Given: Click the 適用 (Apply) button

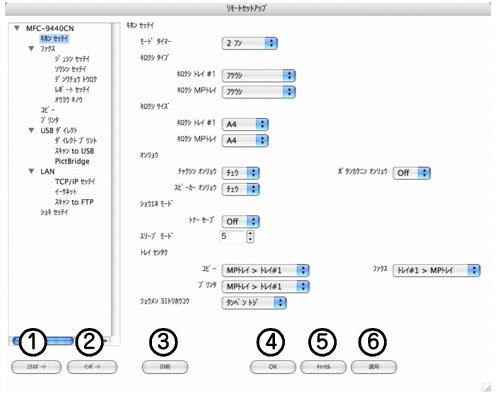Looking at the screenshot, I should pos(374,367).
